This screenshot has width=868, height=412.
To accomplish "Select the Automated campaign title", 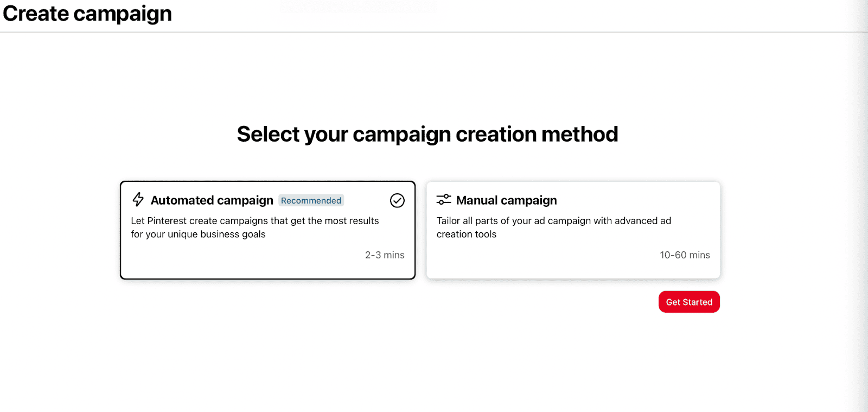I will tap(212, 201).
